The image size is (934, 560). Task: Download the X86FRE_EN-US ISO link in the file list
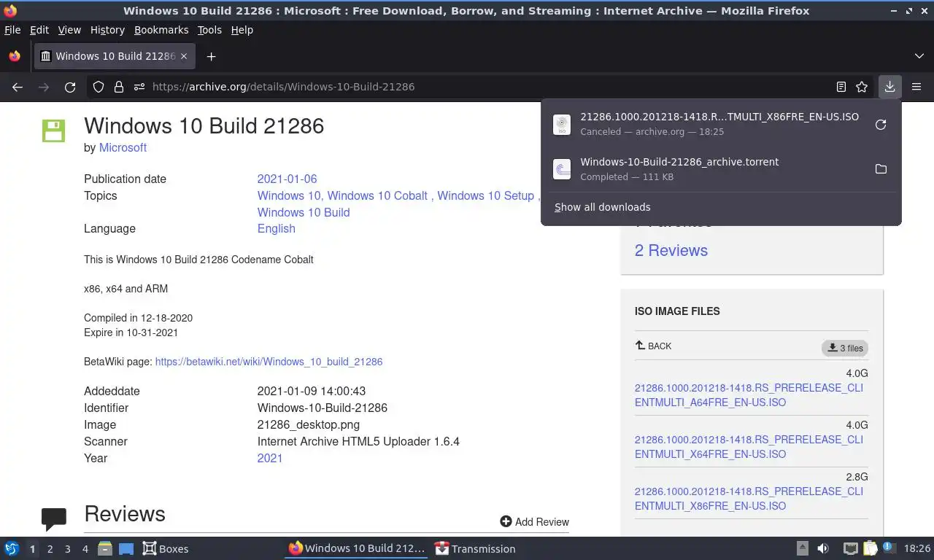pyautogui.click(x=749, y=498)
